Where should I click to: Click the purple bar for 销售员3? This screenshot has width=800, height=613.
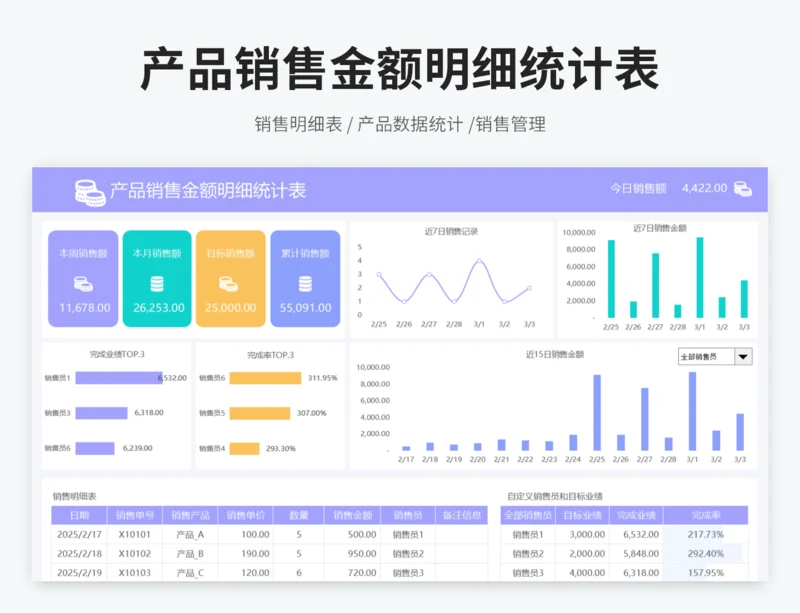click(101, 413)
